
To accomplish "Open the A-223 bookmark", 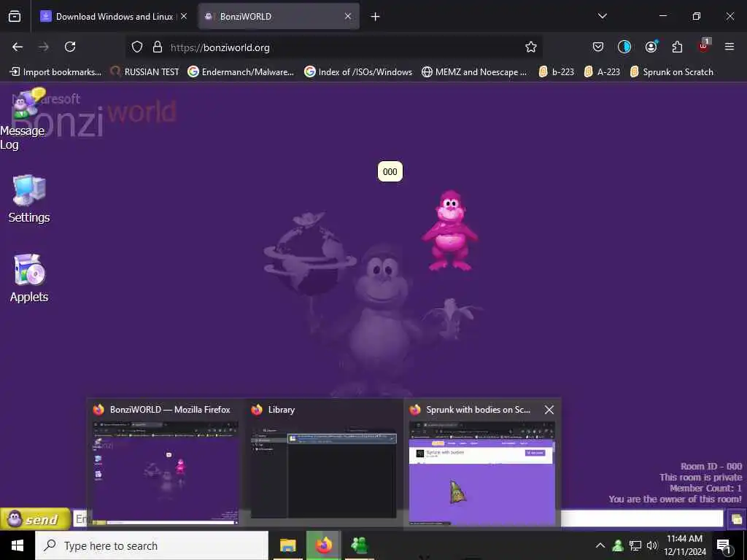I will pyautogui.click(x=602, y=72).
